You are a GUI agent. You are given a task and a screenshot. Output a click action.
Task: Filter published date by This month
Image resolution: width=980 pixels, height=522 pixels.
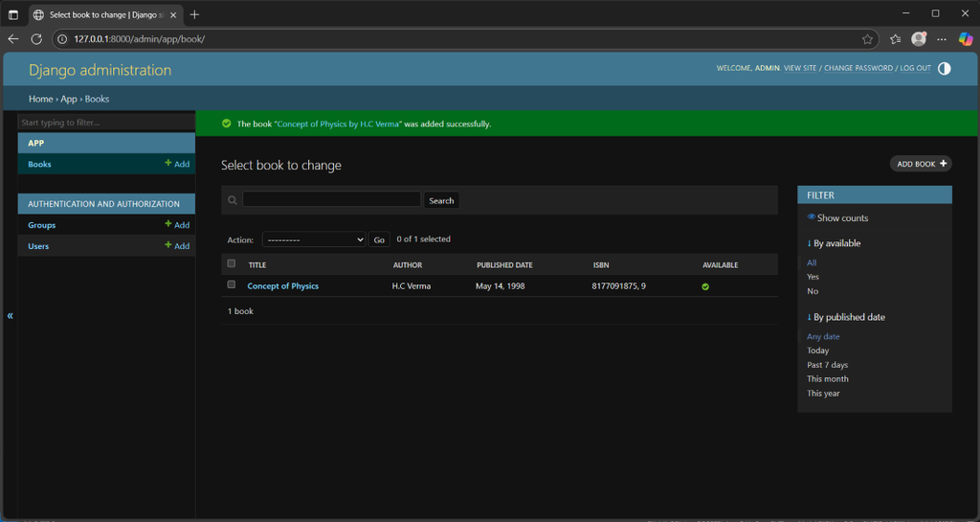pos(828,379)
